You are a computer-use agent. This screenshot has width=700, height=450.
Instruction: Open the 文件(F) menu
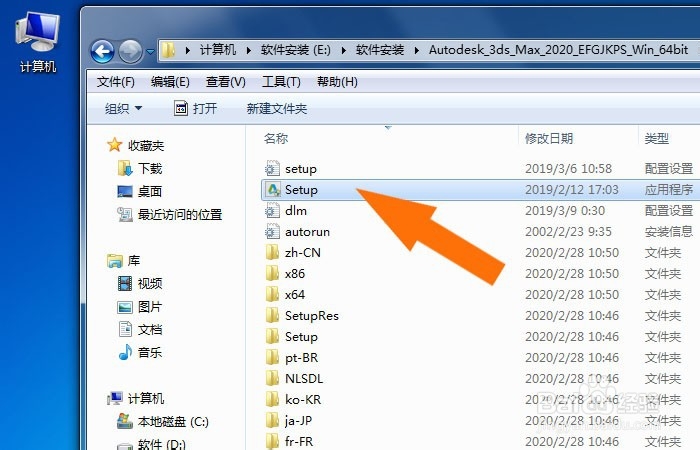point(116,82)
